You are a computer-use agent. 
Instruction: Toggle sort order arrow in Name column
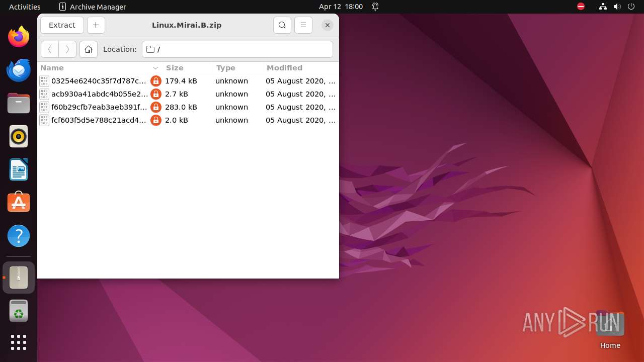click(155, 68)
